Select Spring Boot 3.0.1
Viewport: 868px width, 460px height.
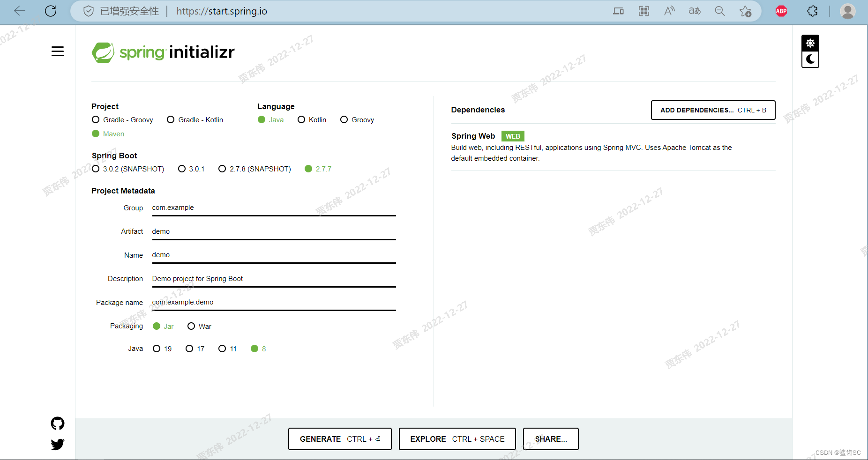click(x=191, y=169)
